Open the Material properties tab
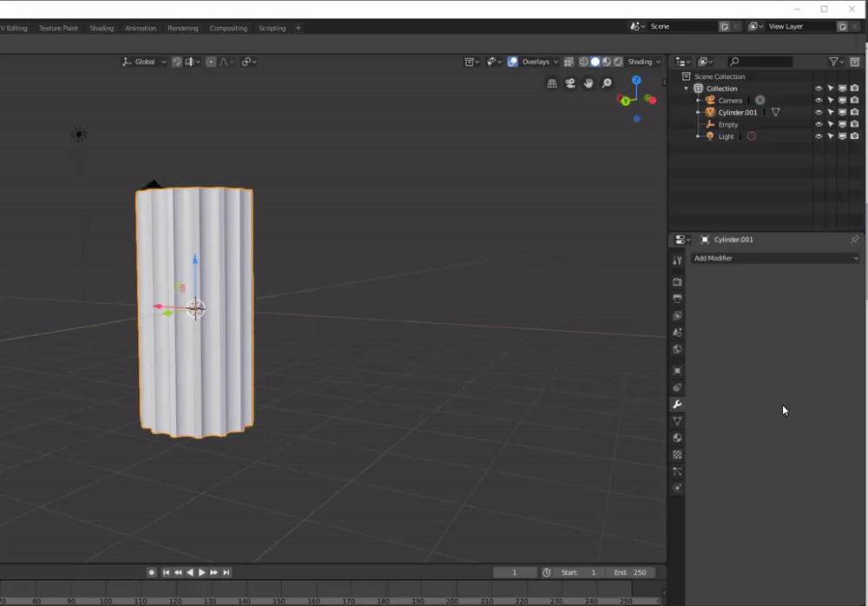This screenshot has height=606, width=868. [x=678, y=438]
